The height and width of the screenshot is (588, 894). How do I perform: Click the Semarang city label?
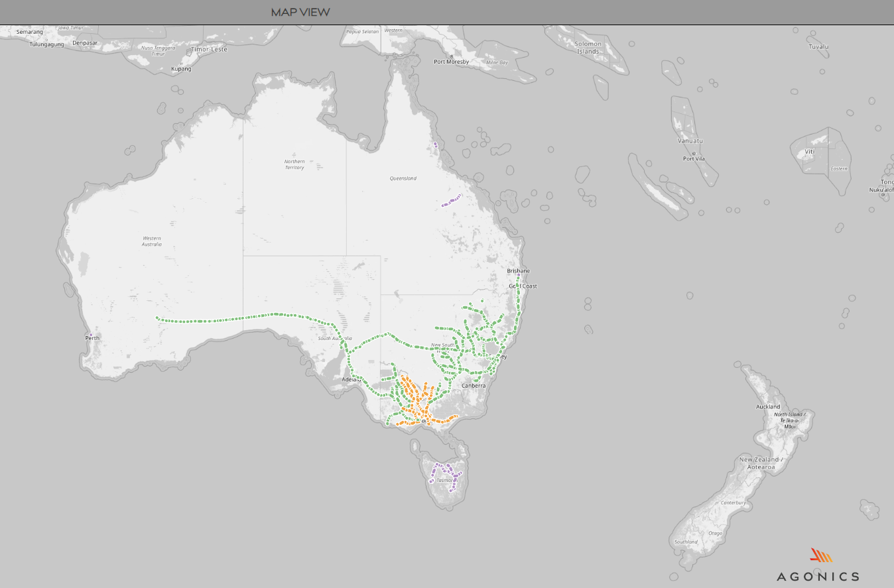[30, 32]
